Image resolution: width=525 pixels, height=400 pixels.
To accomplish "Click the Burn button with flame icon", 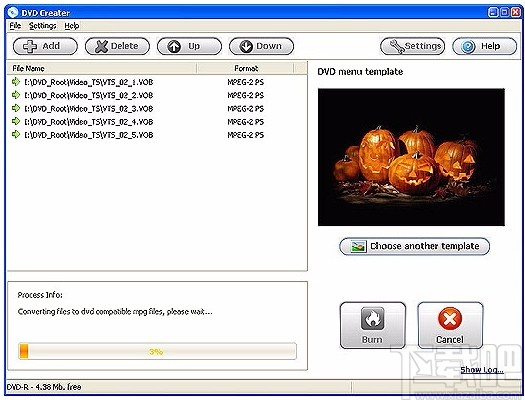I will pos(373,325).
